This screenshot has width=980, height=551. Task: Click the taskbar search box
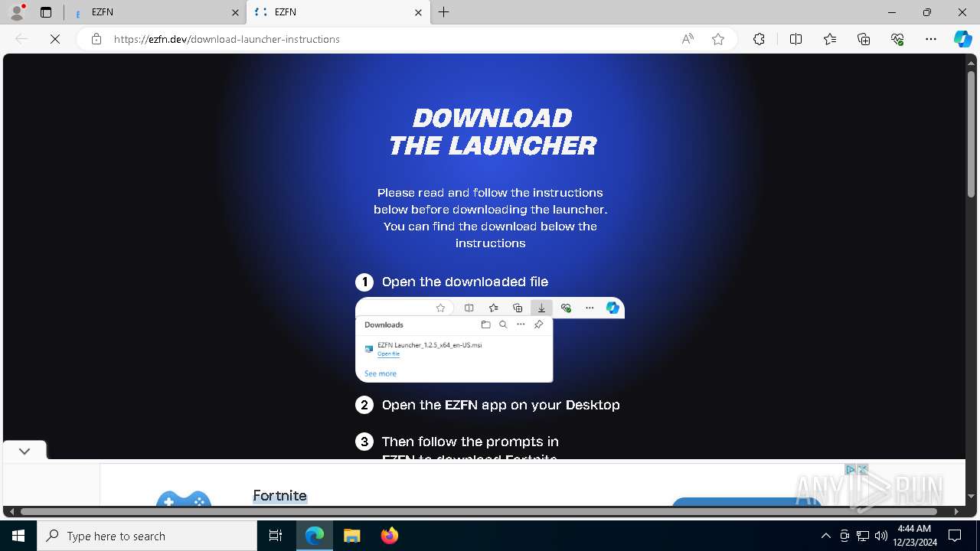147,536
